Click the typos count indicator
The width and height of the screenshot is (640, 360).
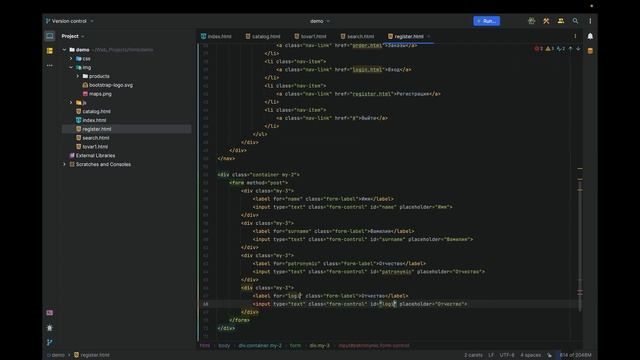(560, 49)
